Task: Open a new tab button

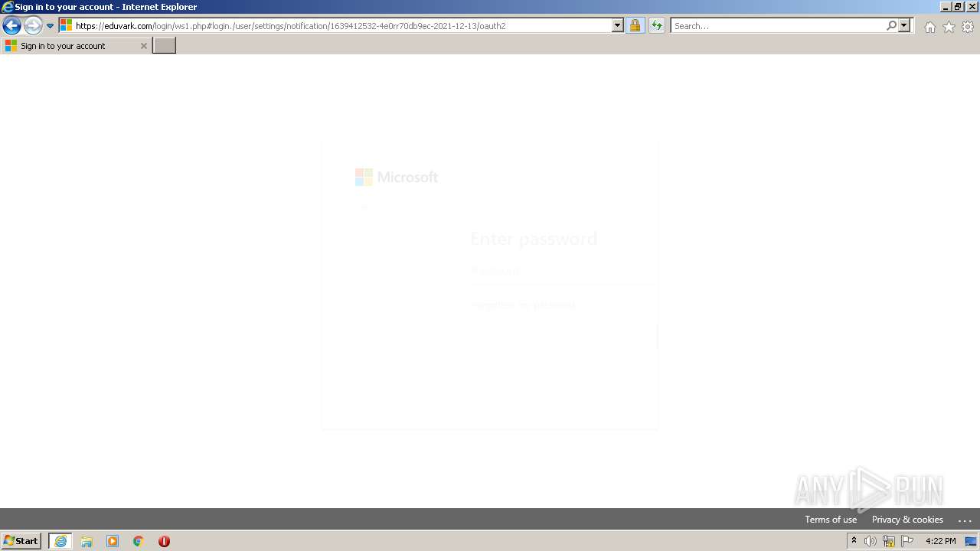Action: pyautogui.click(x=164, y=46)
